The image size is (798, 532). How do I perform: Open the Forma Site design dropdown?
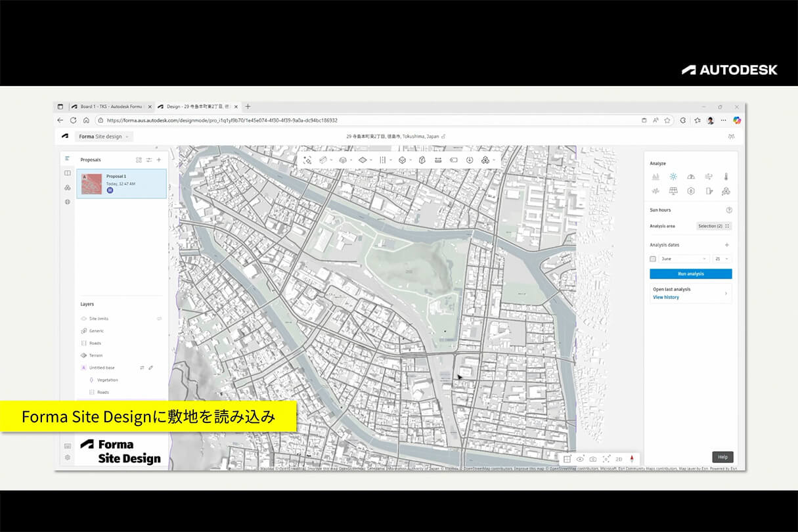(105, 137)
